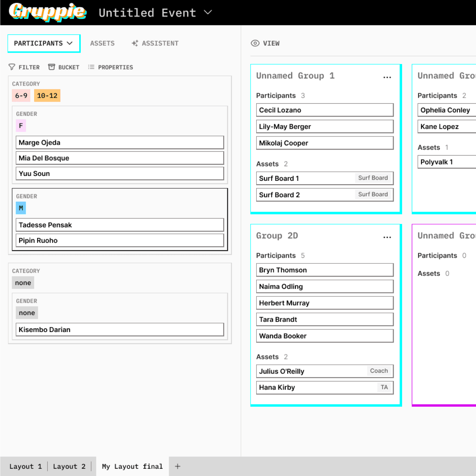
Task: Click the View eye icon
Action: coord(255,43)
